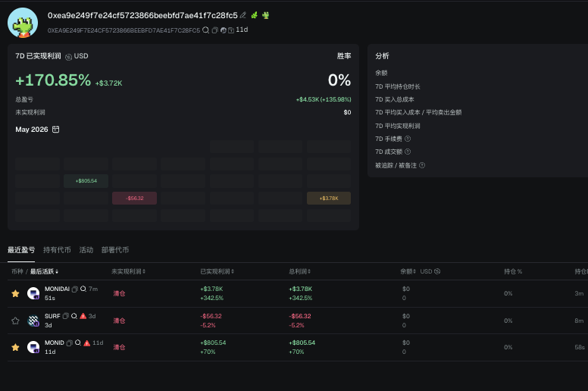Click the pie chart icon beside the address

pyautogui.click(x=224, y=30)
